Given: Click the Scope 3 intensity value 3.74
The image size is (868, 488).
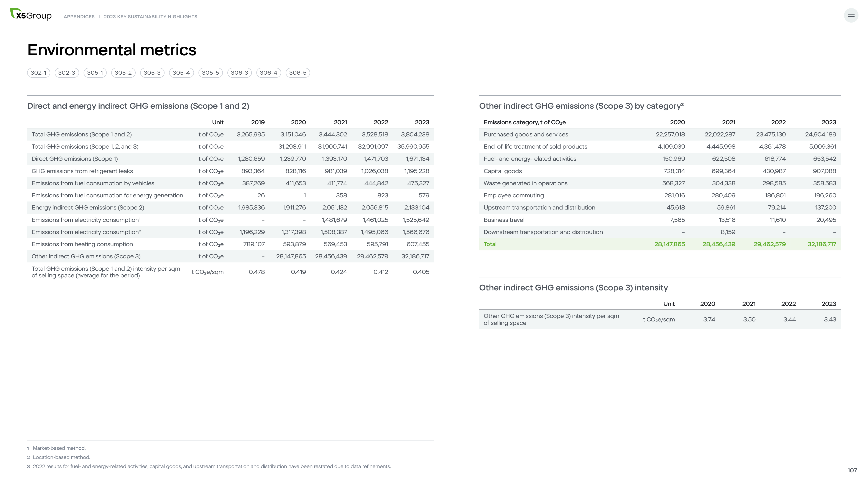Looking at the screenshot, I should coord(709,319).
